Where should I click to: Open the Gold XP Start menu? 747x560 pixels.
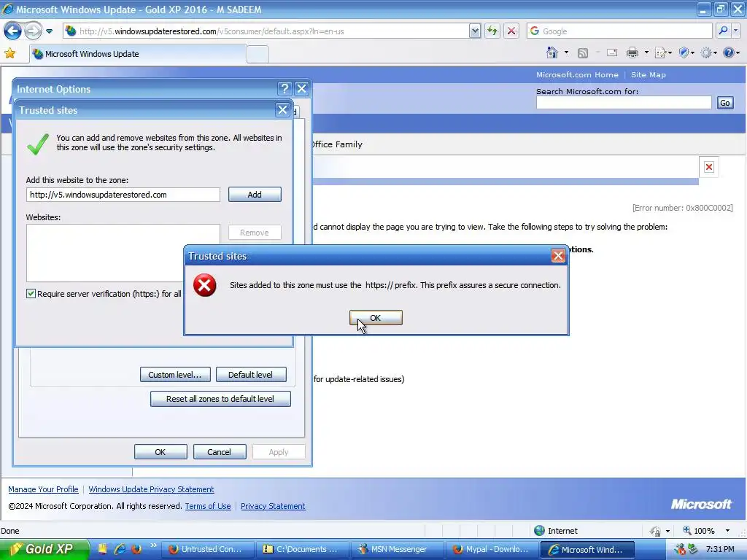(x=44, y=549)
